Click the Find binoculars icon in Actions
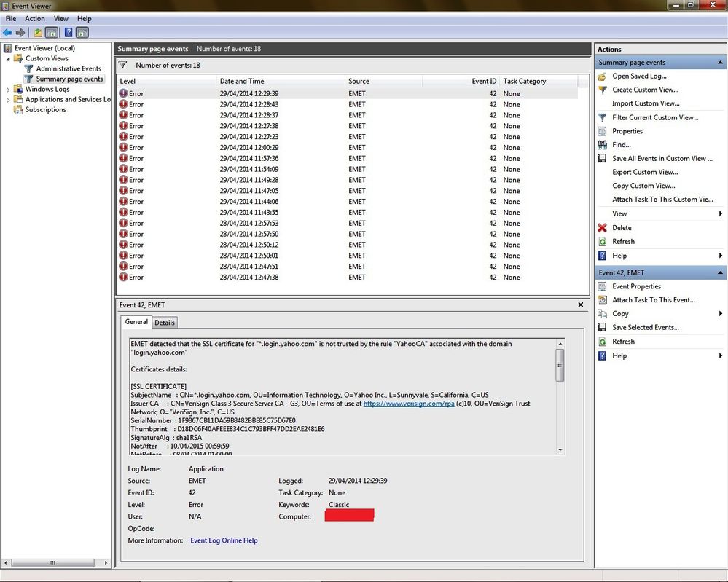Screen dimensions: 728x582 coord(602,145)
